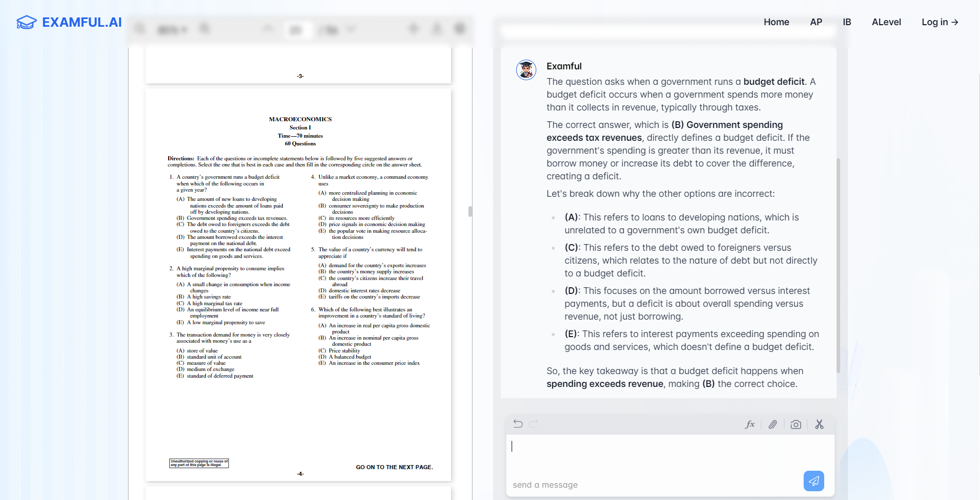Click the "Time—70 minutes" line in PDF
The image size is (980, 500).
tap(300, 136)
